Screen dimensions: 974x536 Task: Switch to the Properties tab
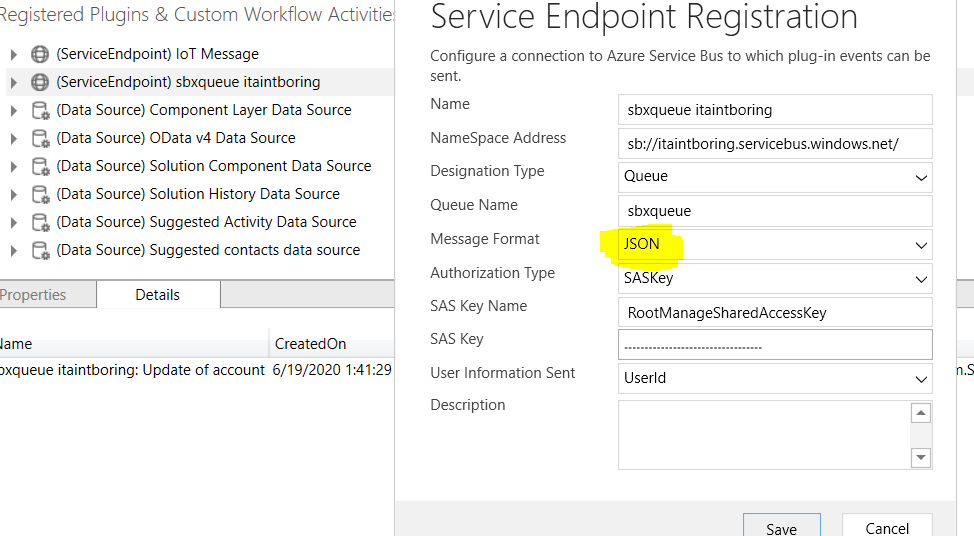[47, 294]
